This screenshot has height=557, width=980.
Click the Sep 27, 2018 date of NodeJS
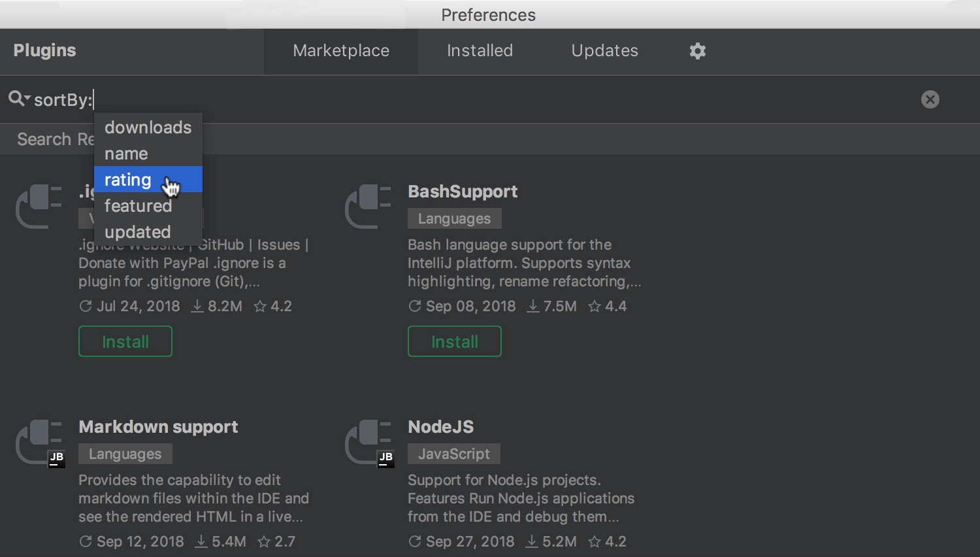tap(462, 541)
